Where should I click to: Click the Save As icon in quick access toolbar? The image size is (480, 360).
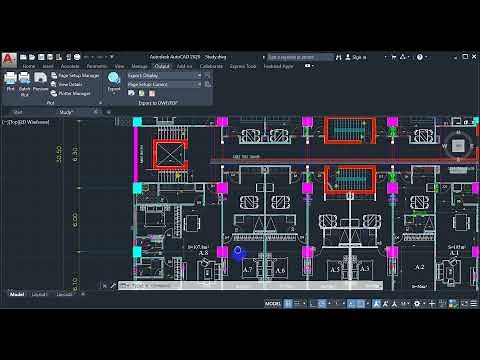[50, 57]
